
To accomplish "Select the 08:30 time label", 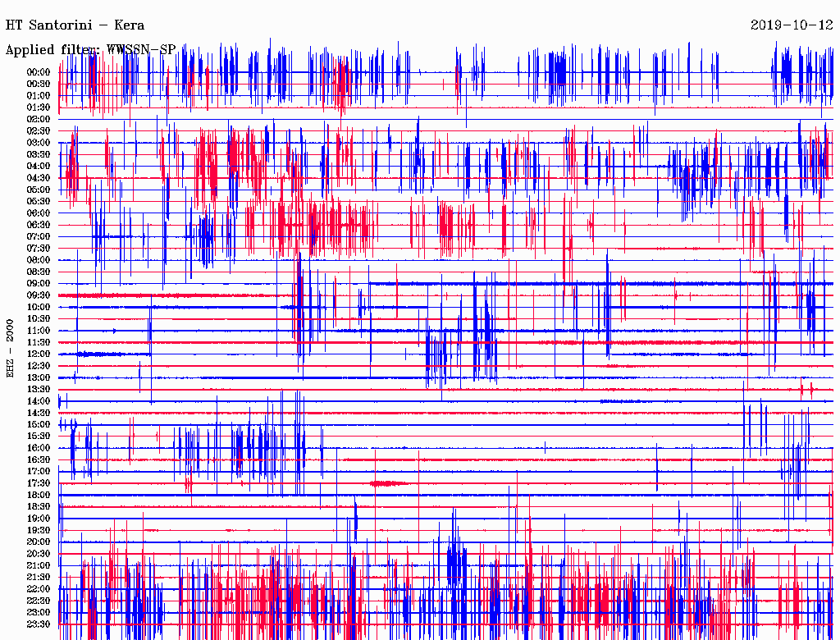I will 39,272.
